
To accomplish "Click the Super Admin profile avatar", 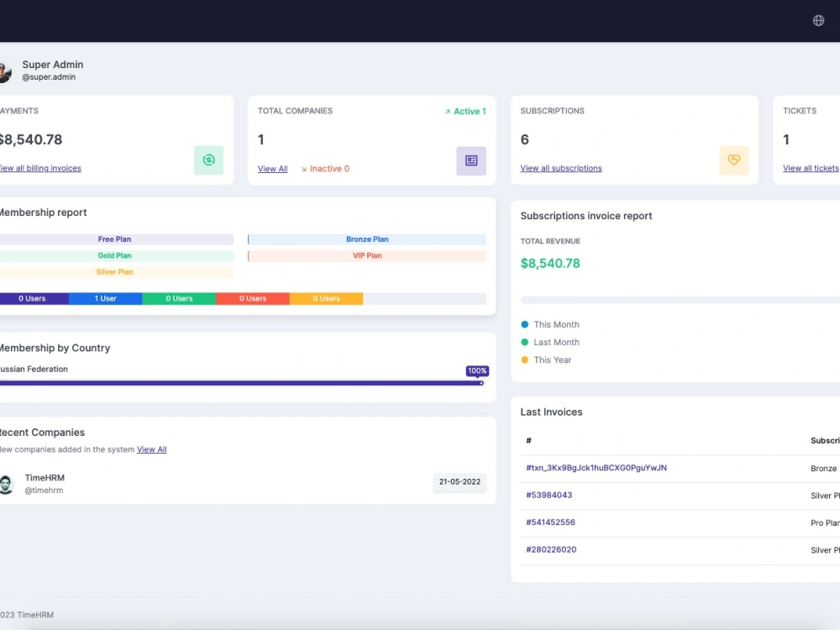I will pos(6,71).
